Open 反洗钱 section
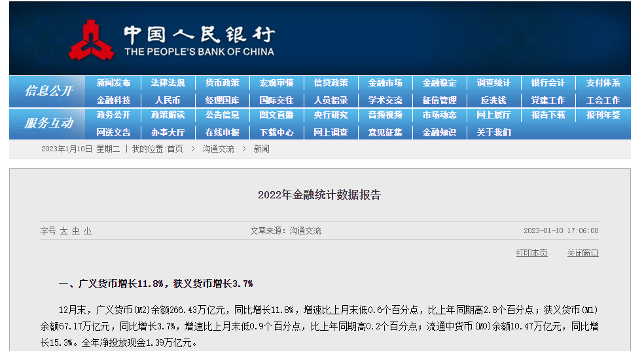Screen dimensions: 644x351 (493, 100)
